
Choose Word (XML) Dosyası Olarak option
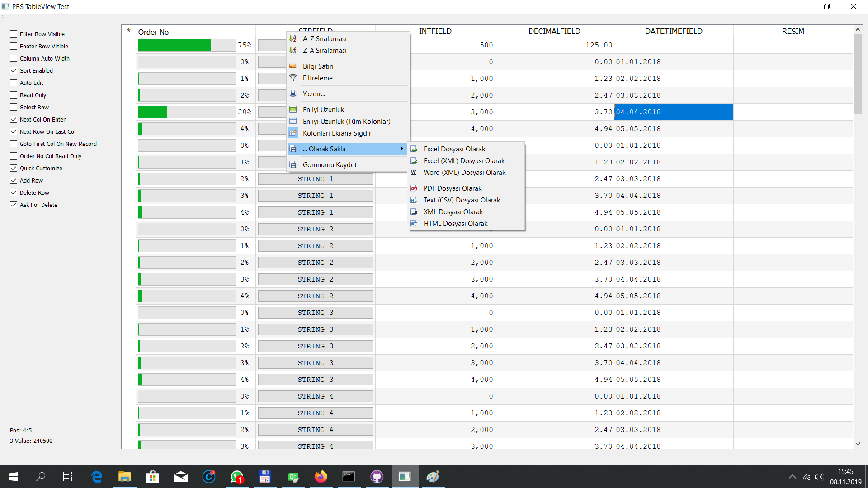[466, 172]
